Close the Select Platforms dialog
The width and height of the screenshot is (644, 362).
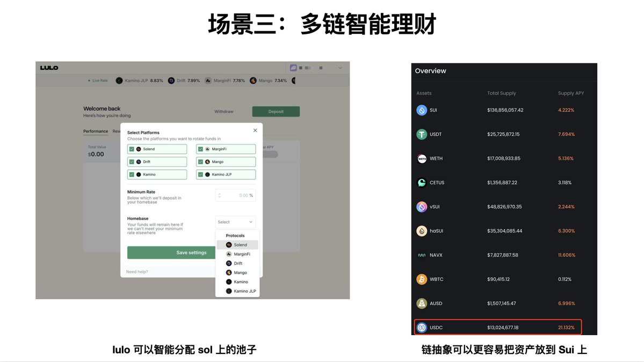(x=255, y=131)
